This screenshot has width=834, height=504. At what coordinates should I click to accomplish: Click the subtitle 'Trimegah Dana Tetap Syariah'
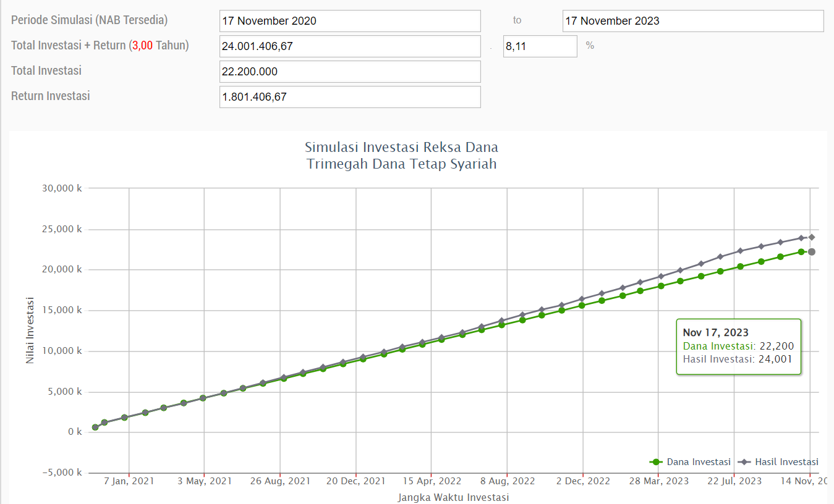401,164
